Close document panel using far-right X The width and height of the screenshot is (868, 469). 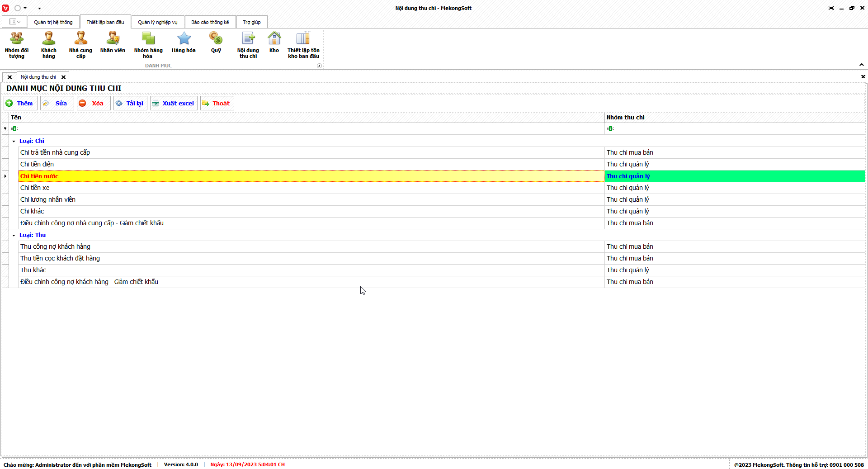pyautogui.click(x=863, y=77)
